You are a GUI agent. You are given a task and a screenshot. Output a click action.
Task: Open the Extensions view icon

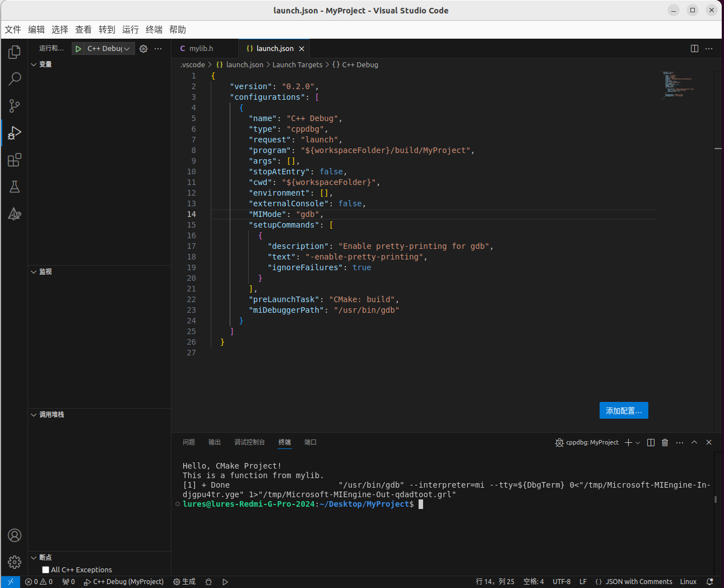[x=15, y=160]
